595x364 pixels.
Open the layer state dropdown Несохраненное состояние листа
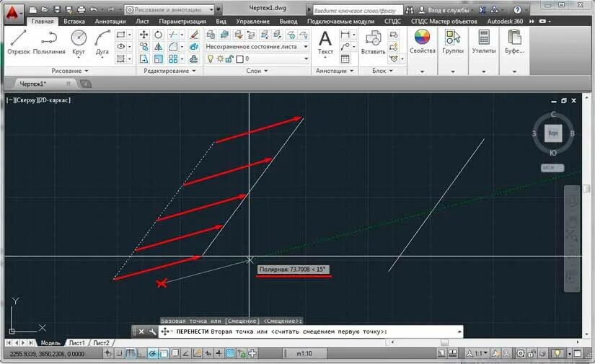pyautogui.click(x=257, y=47)
